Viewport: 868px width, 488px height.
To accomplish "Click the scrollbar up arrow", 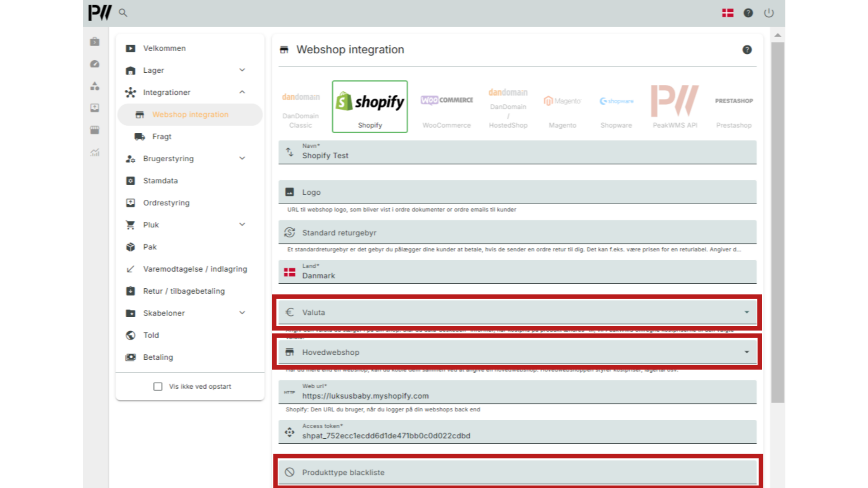I will tap(778, 35).
